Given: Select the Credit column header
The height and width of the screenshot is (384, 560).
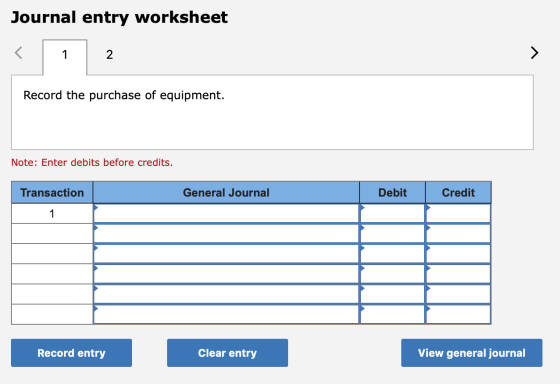Looking at the screenshot, I should click(458, 193).
